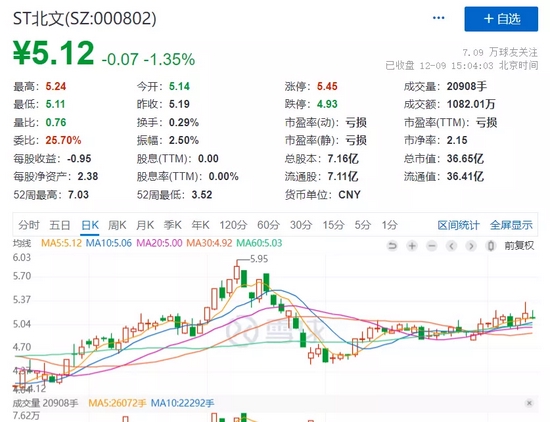Switch to 5分 chart interval
The image size is (550, 422).
coord(362,225)
